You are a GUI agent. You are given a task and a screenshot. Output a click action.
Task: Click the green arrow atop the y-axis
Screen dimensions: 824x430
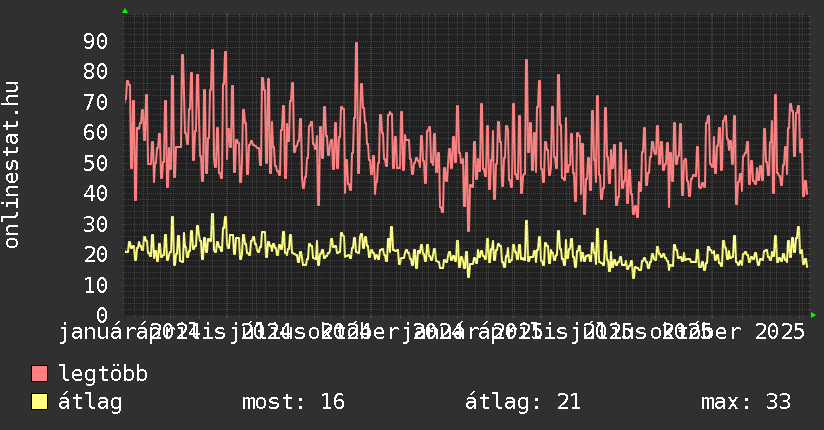(x=125, y=11)
